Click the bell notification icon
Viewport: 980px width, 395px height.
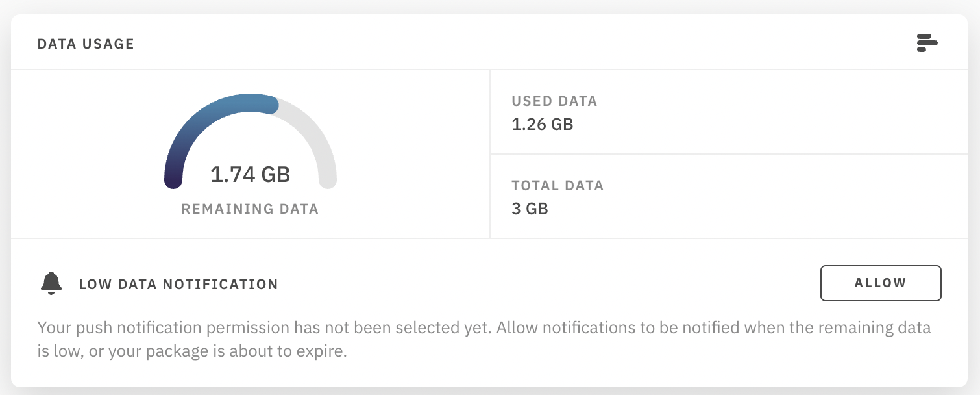pos(51,284)
